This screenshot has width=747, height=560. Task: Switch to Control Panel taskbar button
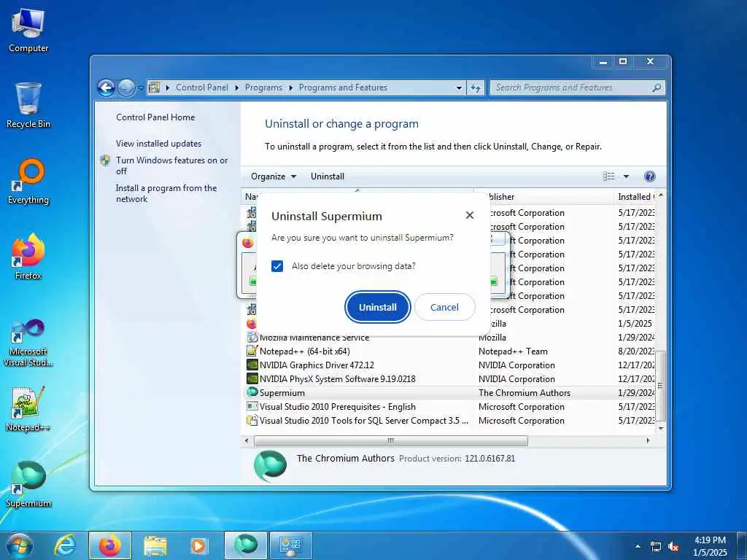coord(291,545)
